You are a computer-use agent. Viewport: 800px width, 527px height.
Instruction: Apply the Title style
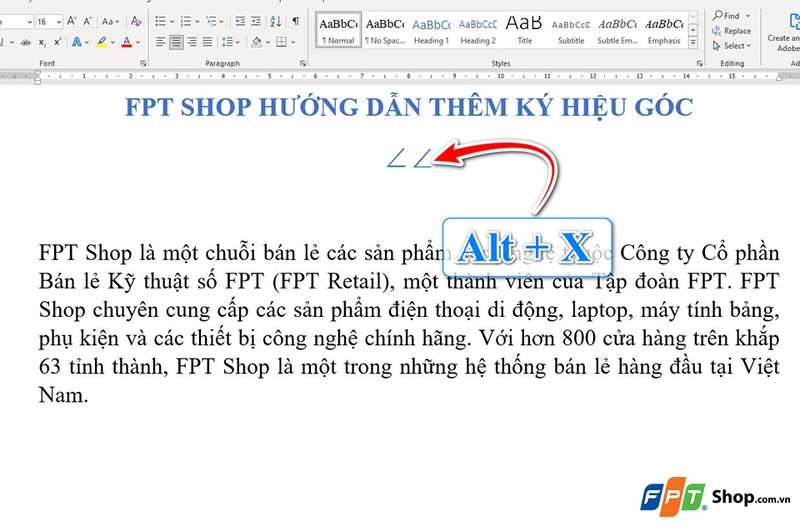click(x=524, y=30)
